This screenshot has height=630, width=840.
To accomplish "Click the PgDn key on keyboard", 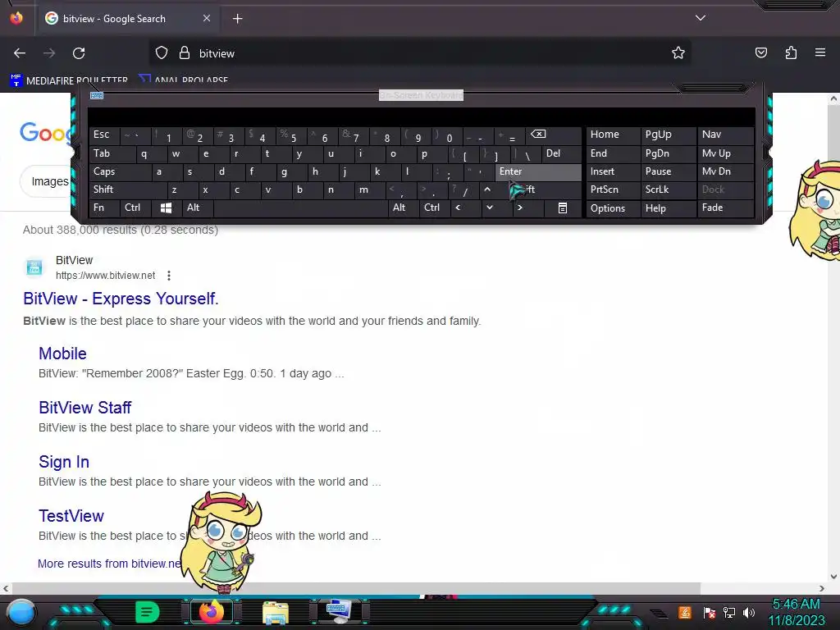I will 668,153.
